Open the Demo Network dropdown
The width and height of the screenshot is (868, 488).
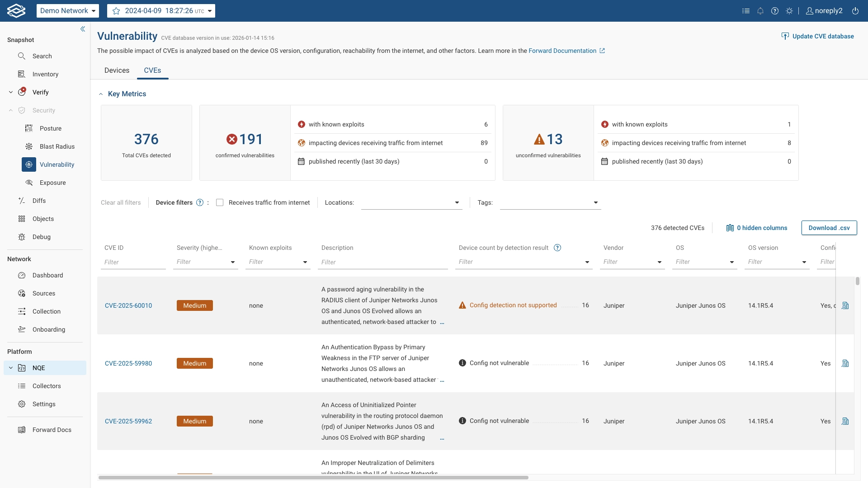68,10
